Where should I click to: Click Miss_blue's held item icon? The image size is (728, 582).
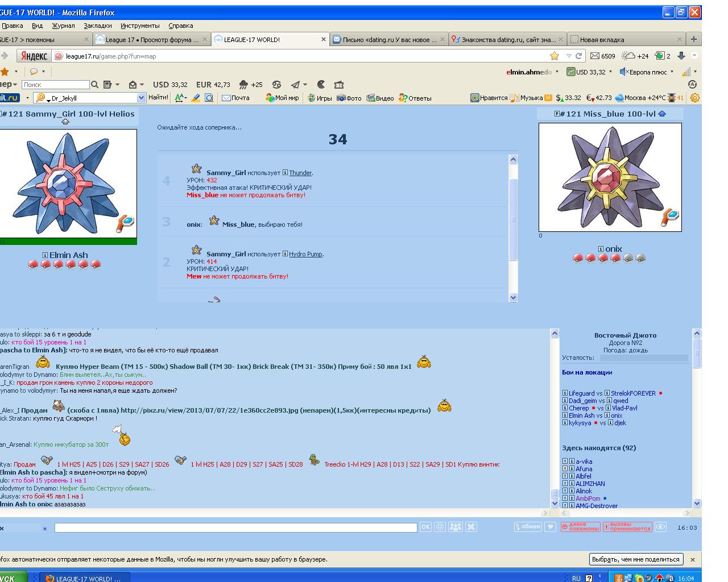click(670, 219)
